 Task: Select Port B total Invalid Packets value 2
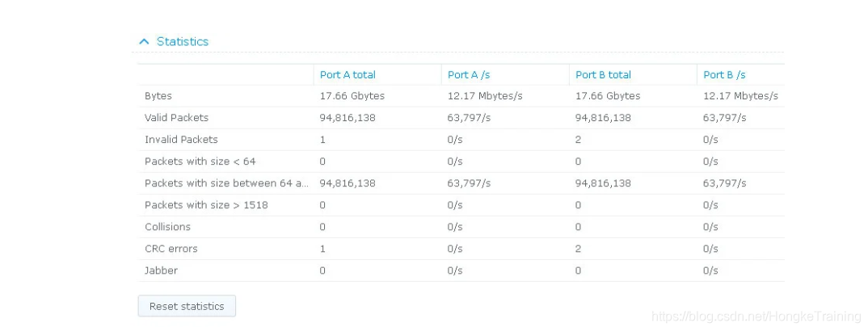579,140
